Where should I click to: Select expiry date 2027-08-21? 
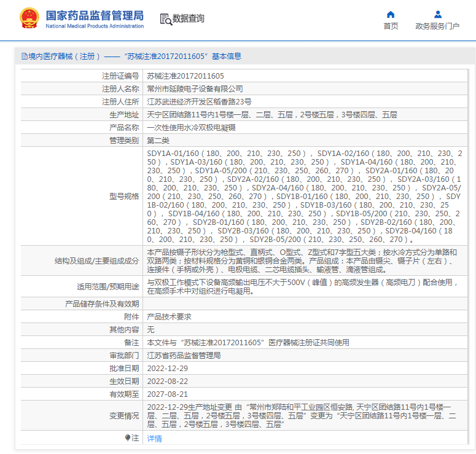168,394
